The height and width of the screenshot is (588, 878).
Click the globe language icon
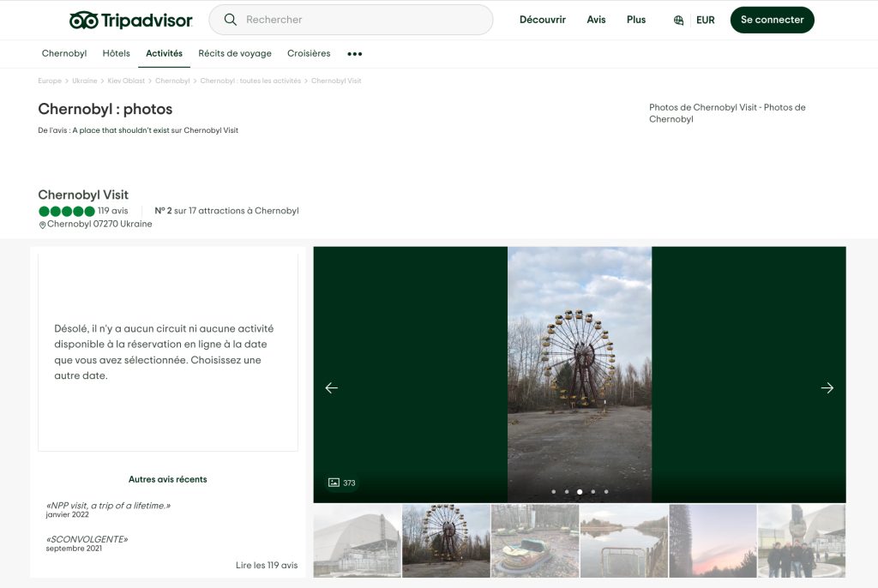click(x=679, y=20)
